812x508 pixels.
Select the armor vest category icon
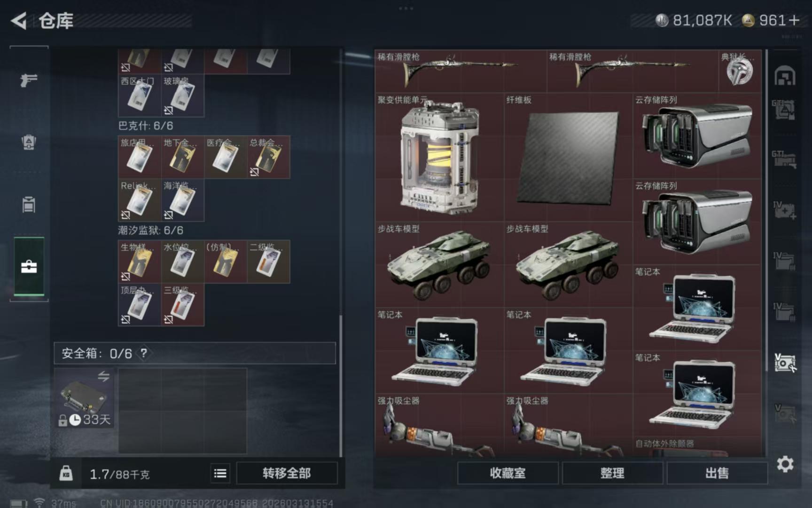pyautogui.click(x=29, y=205)
